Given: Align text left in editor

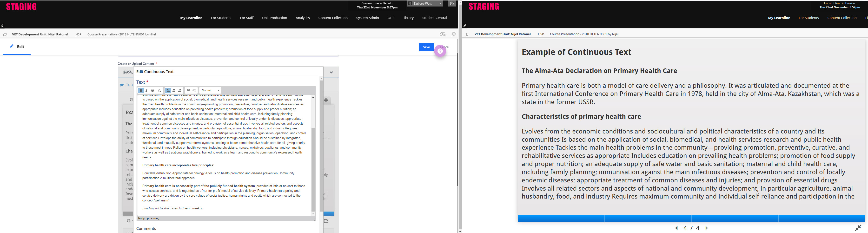Looking at the screenshot, I should click(x=168, y=90).
